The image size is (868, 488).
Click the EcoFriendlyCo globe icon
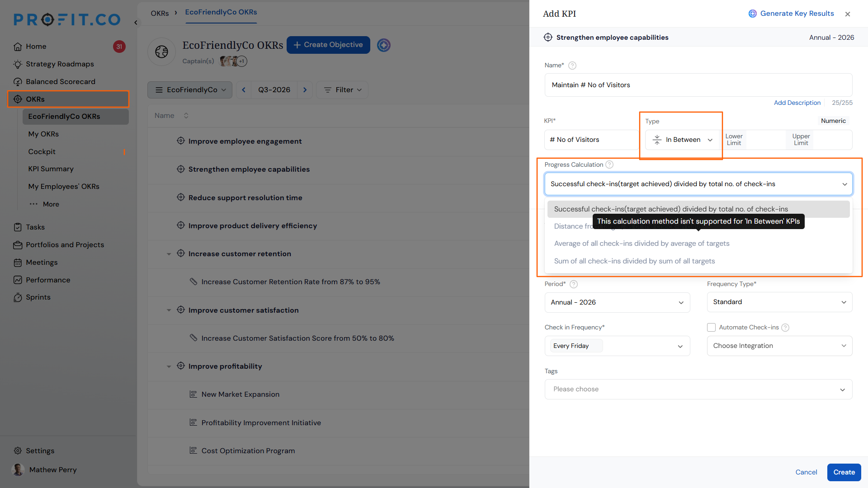tap(161, 52)
